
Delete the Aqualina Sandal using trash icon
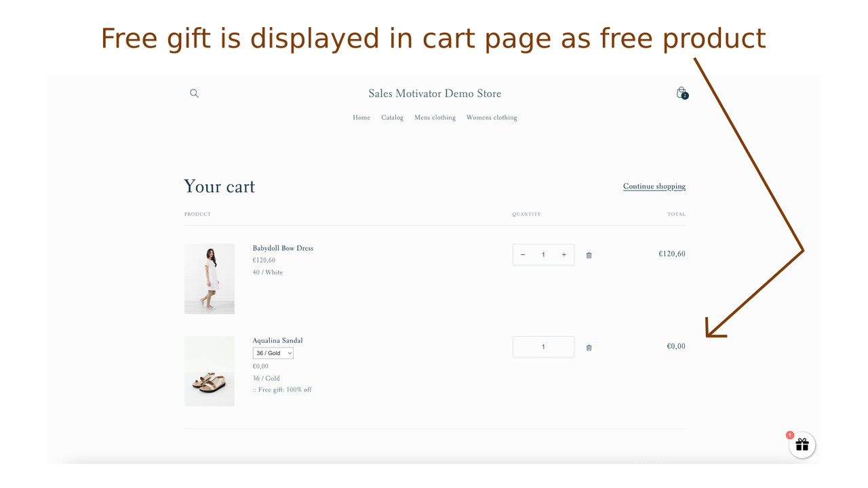pyautogui.click(x=589, y=347)
